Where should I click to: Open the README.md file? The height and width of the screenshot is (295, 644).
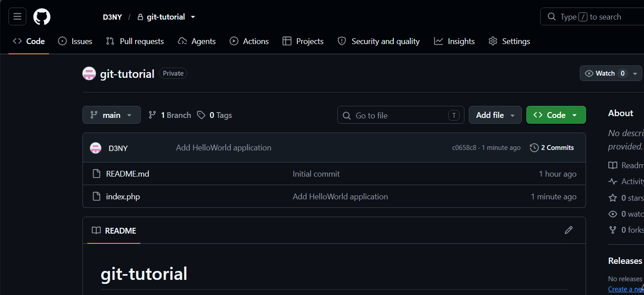pos(127,174)
